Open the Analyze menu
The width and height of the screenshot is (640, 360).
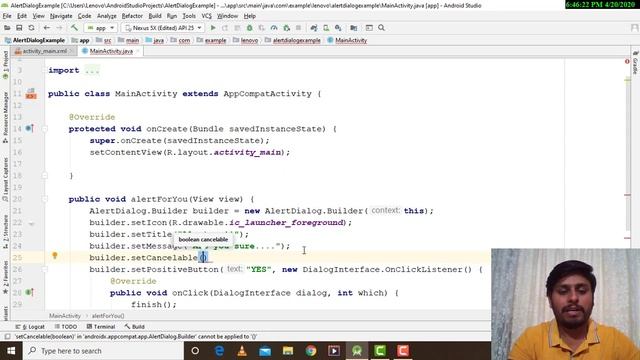coord(107,16)
